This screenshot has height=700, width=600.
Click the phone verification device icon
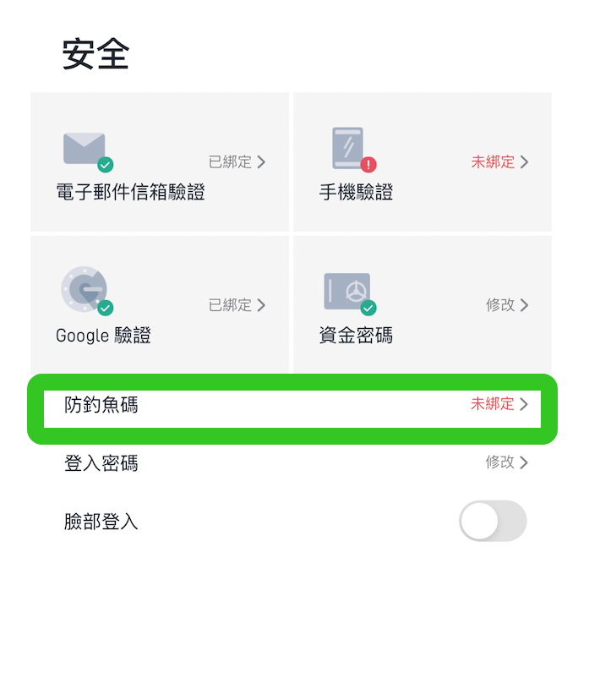tap(347, 148)
